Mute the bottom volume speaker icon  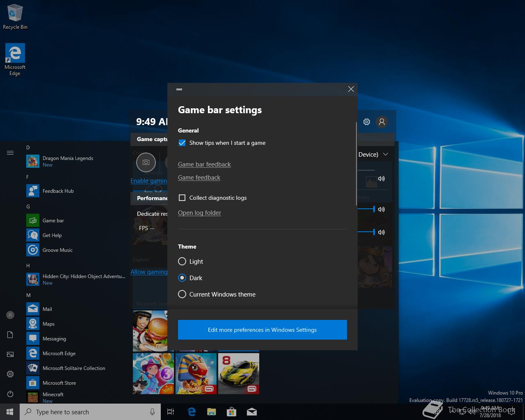(x=381, y=232)
